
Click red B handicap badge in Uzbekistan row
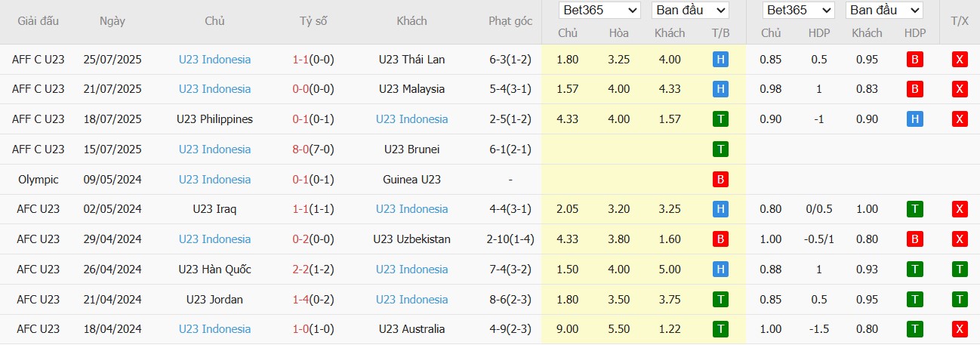coord(915,239)
